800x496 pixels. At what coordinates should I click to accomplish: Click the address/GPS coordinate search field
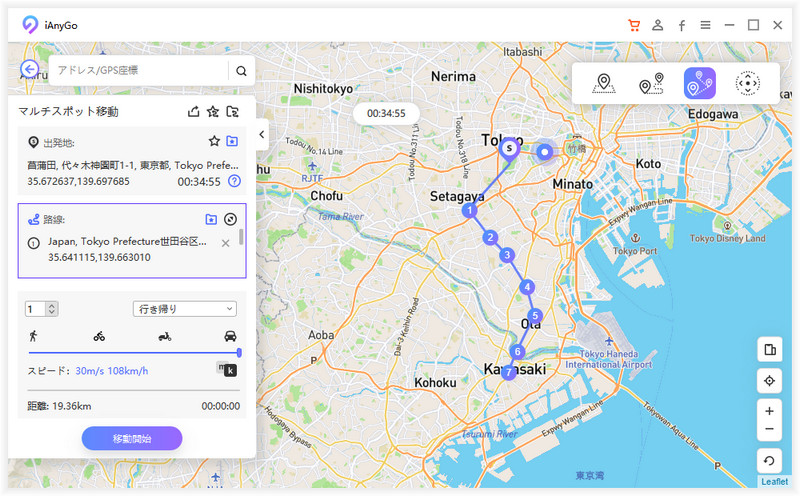[140, 70]
